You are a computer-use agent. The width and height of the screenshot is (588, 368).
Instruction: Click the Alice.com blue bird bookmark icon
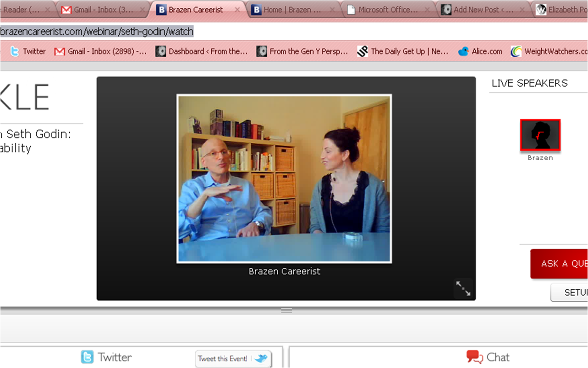point(463,51)
